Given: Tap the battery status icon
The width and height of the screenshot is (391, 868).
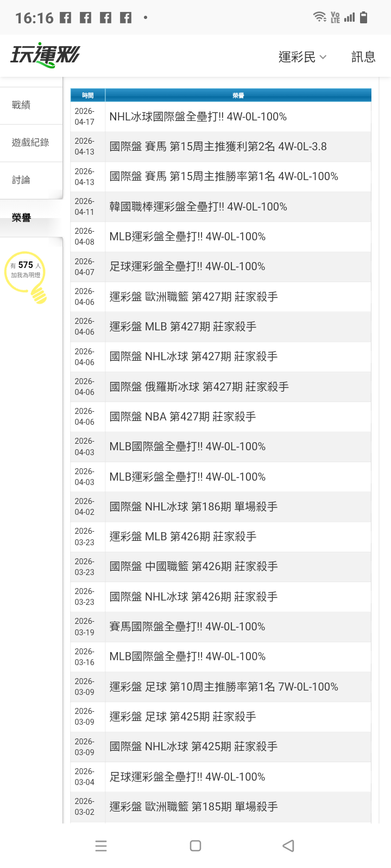Looking at the screenshot, I should coord(364,17).
